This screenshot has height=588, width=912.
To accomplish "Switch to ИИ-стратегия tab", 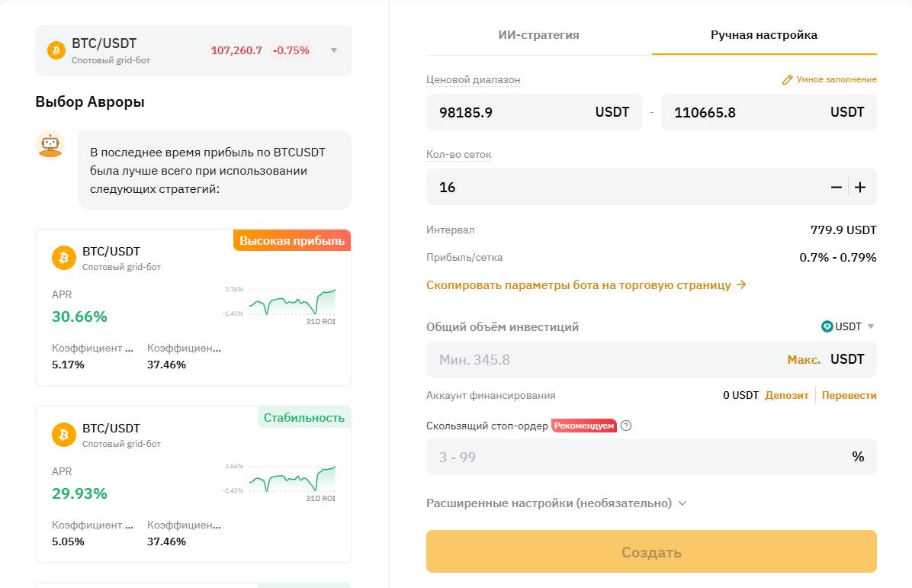I will (x=538, y=35).
